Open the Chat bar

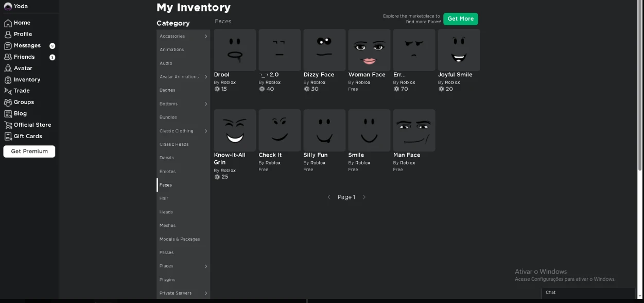pyautogui.click(x=588, y=292)
